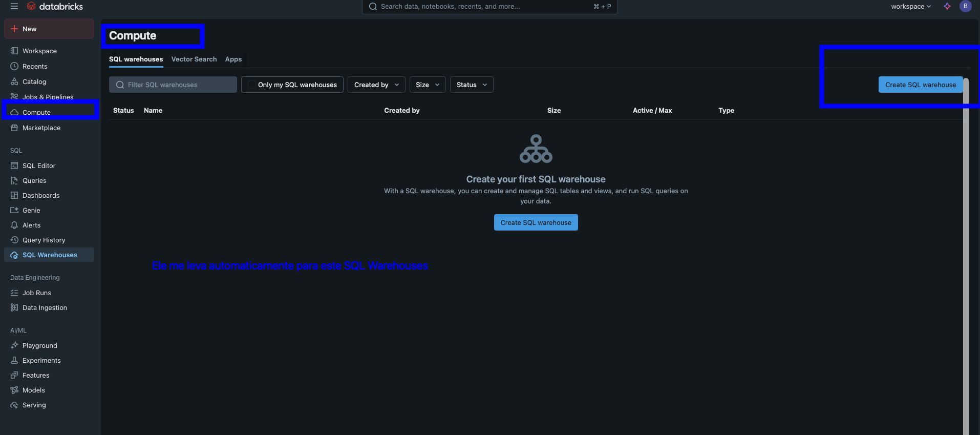The height and width of the screenshot is (435, 980).
Task: Click the Recents clock icon
Action: (x=14, y=66)
